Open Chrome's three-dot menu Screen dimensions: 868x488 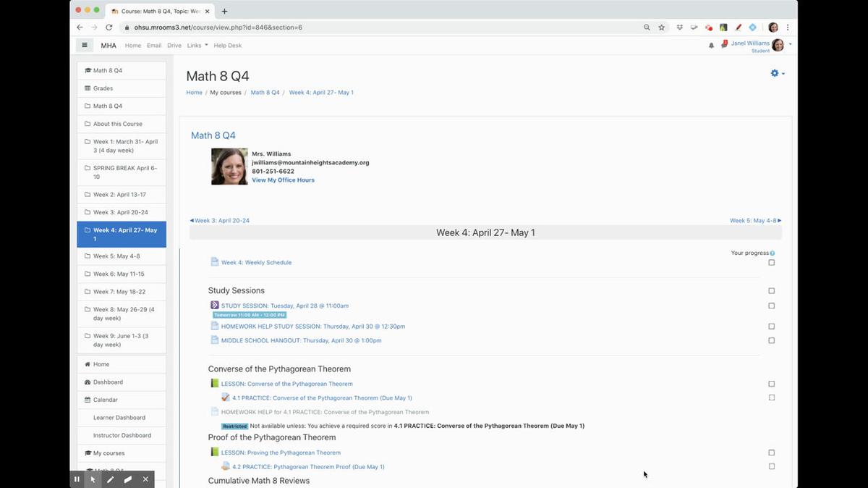tap(788, 28)
